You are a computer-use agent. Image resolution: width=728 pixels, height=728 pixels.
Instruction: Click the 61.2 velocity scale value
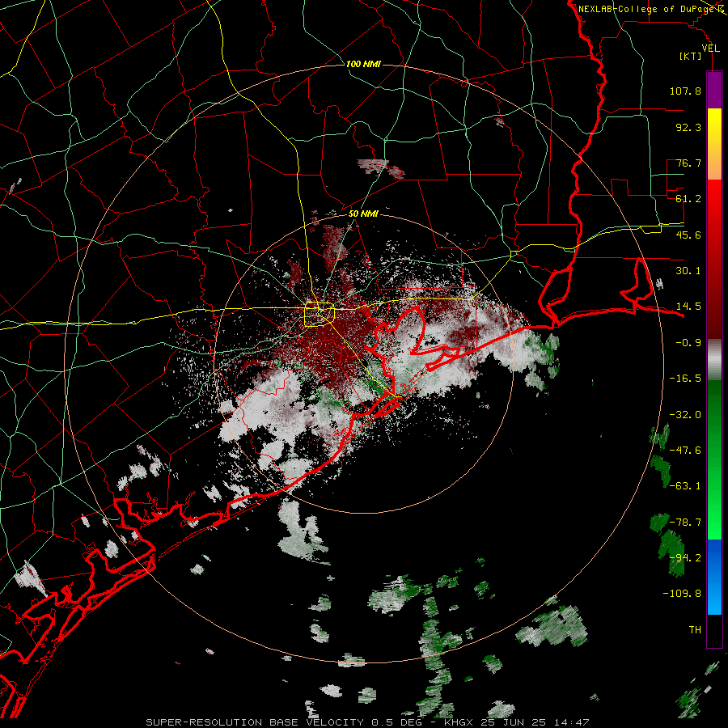[688, 199]
